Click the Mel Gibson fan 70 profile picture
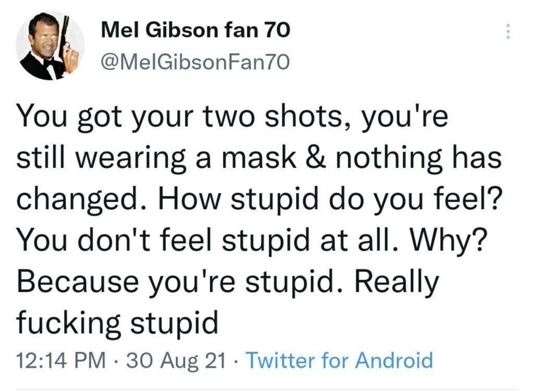The width and height of the screenshot is (534, 392). coord(50,46)
